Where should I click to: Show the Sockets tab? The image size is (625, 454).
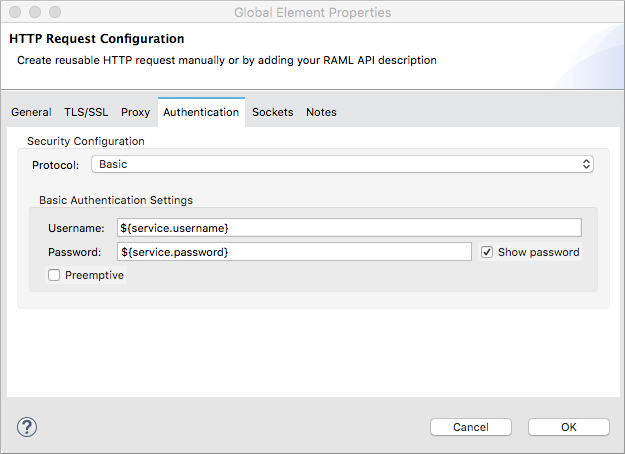pyautogui.click(x=272, y=112)
